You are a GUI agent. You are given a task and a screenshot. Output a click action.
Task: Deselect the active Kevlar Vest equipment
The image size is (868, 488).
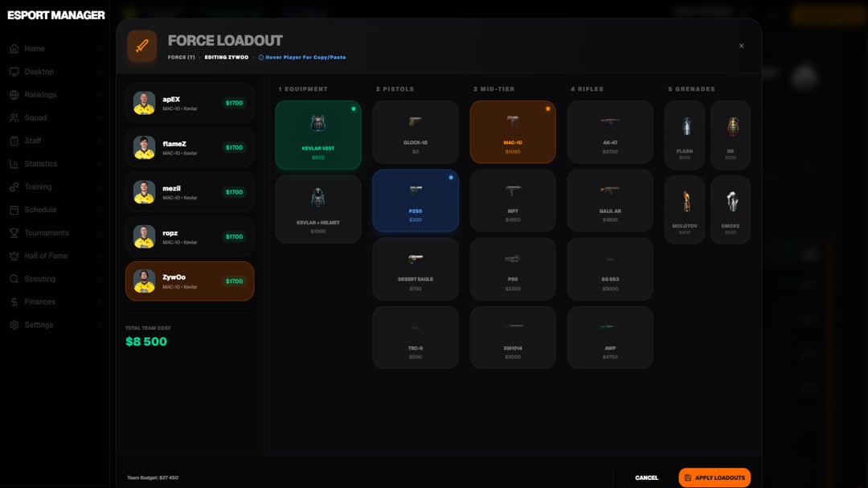(318, 134)
